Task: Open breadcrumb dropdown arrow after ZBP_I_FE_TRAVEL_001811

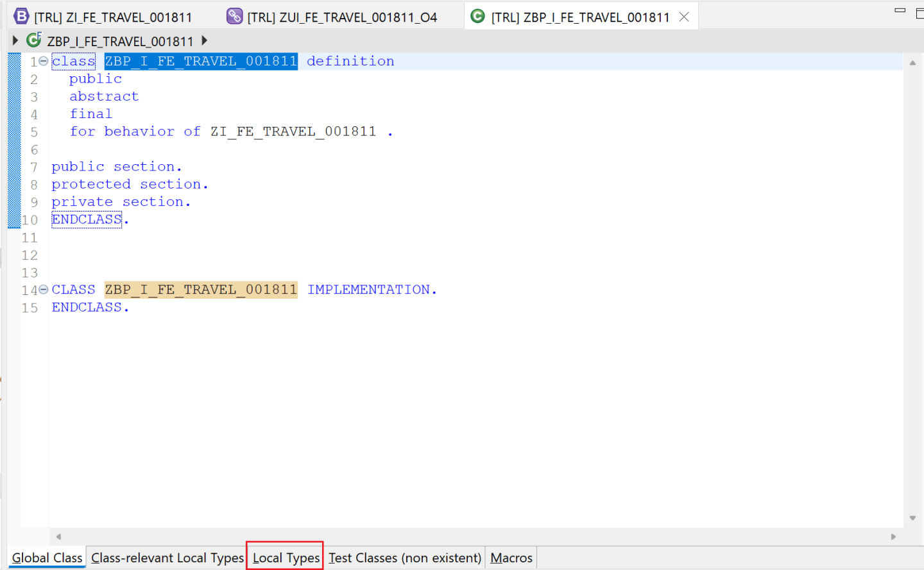Action: click(204, 40)
